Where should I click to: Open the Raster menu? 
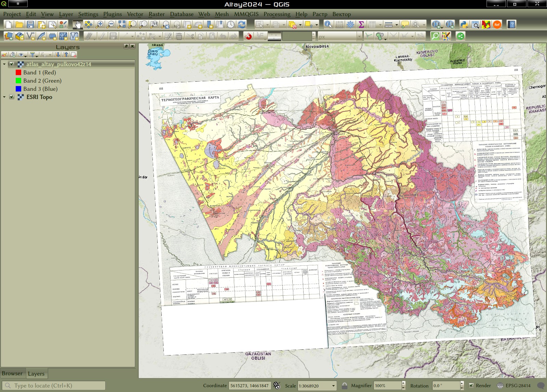click(156, 14)
